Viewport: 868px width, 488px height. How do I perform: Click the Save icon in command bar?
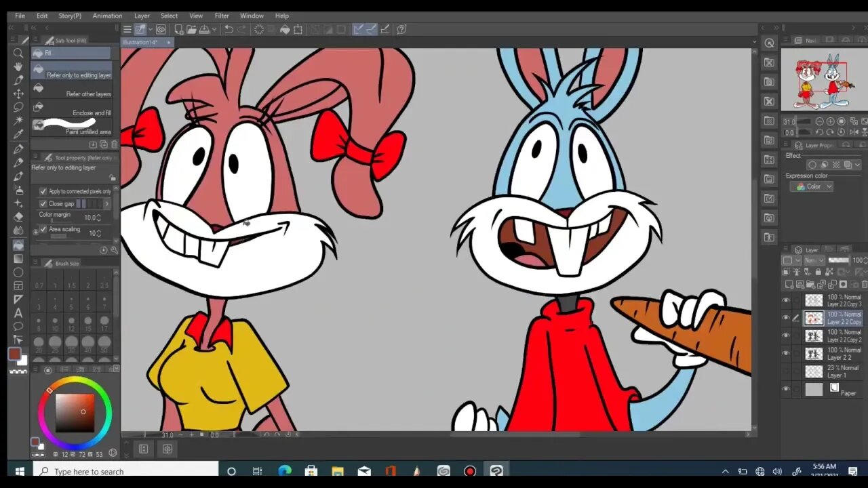[203, 29]
